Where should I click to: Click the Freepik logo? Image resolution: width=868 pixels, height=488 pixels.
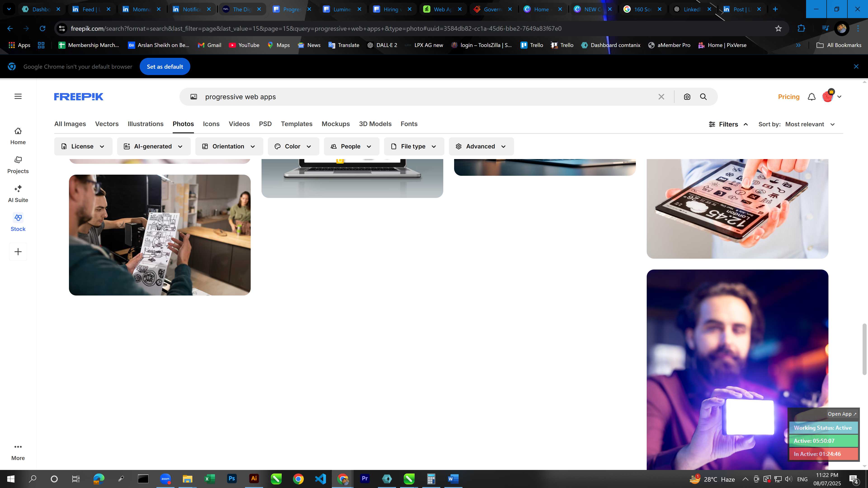click(78, 97)
